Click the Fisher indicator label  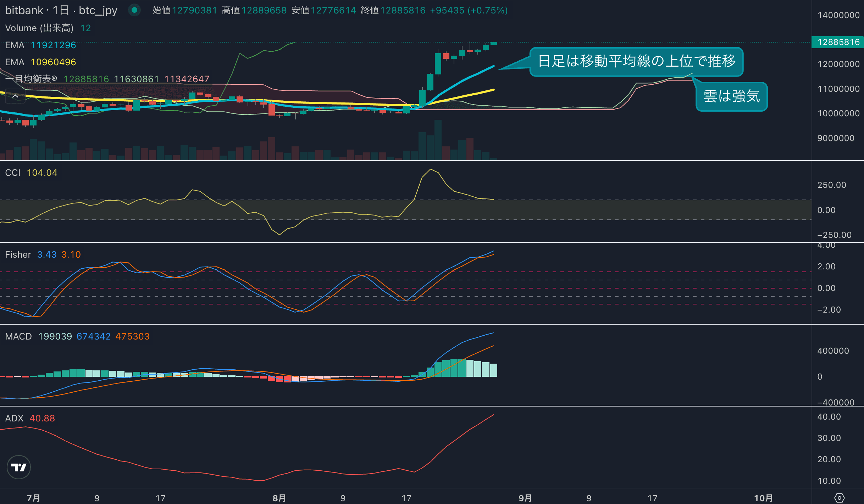(18, 254)
